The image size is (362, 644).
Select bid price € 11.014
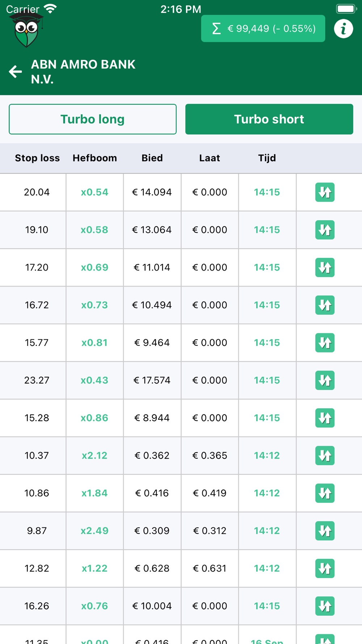click(x=152, y=268)
